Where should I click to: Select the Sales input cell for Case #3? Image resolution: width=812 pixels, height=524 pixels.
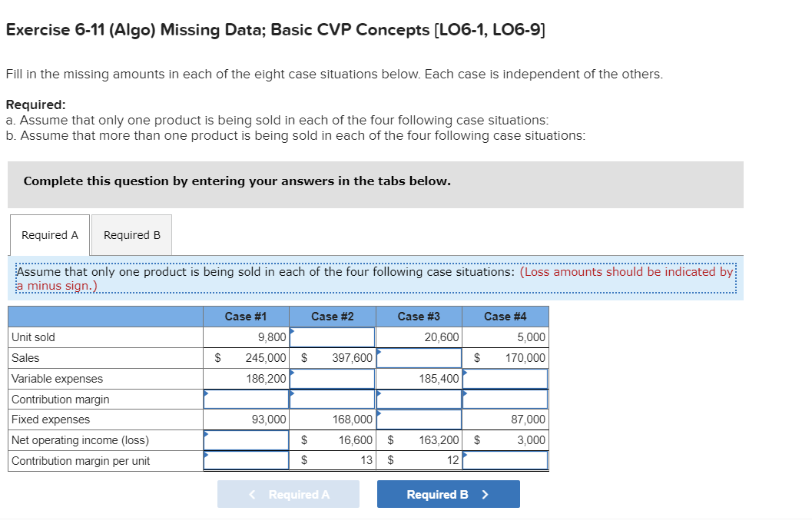point(419,357)
